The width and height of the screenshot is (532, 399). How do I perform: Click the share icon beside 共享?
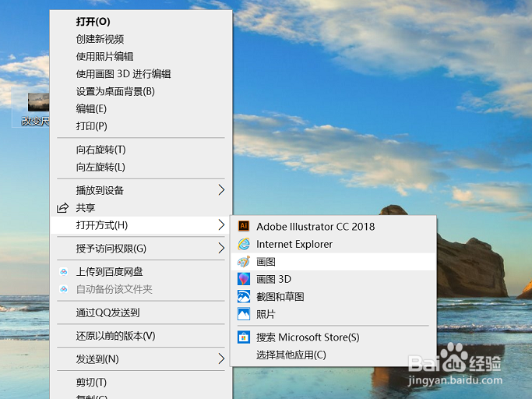(x=62, y=207)
